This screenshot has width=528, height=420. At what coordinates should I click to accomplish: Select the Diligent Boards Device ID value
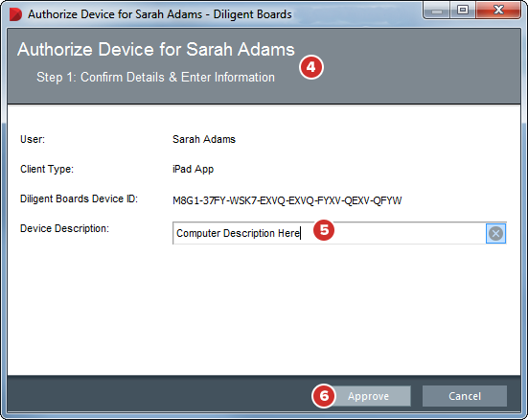[x=287, y=200]
